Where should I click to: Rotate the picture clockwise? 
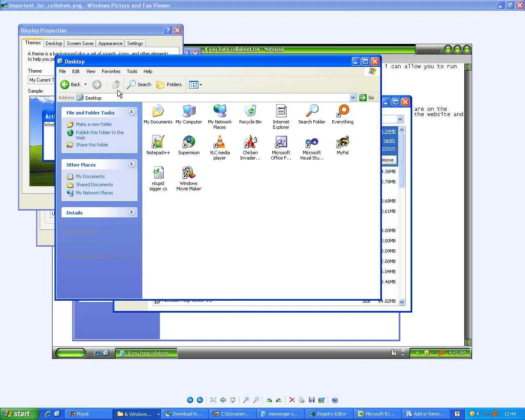(x=269, y=400)
